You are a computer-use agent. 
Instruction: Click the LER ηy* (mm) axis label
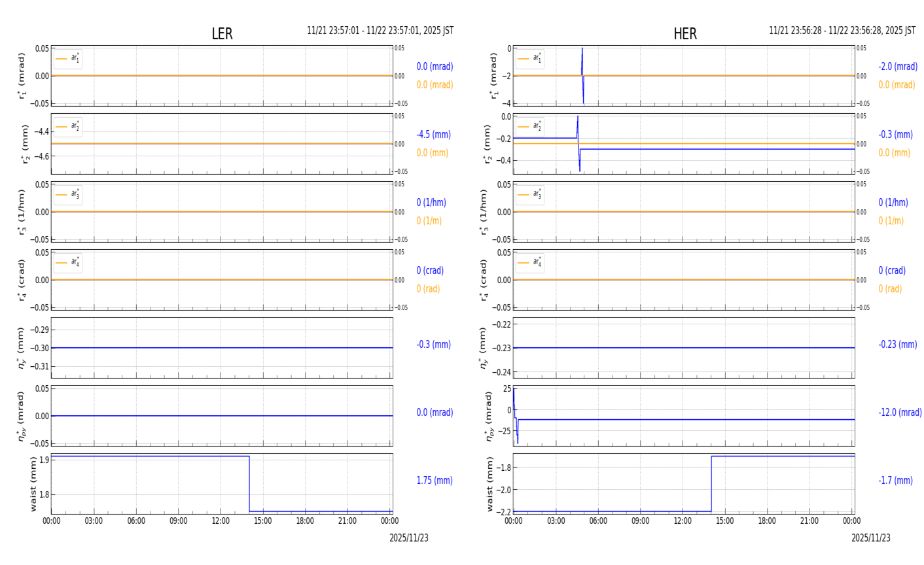coord(22,348)
